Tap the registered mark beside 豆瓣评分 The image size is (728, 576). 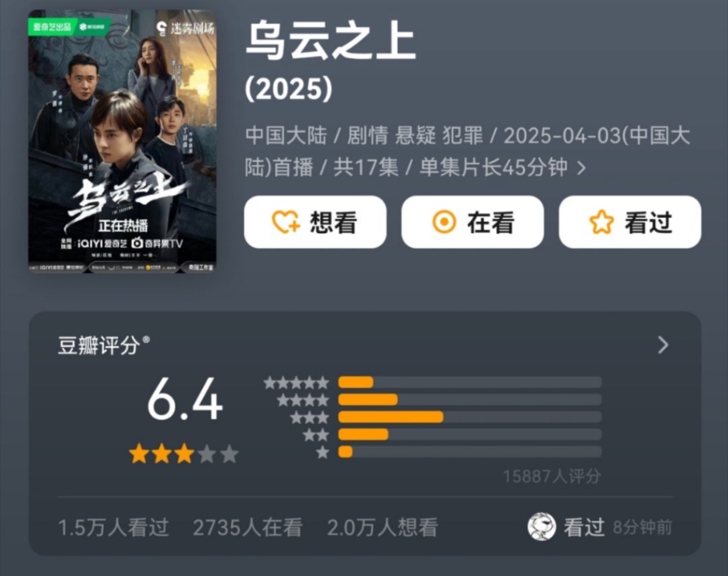click(146, 341)
